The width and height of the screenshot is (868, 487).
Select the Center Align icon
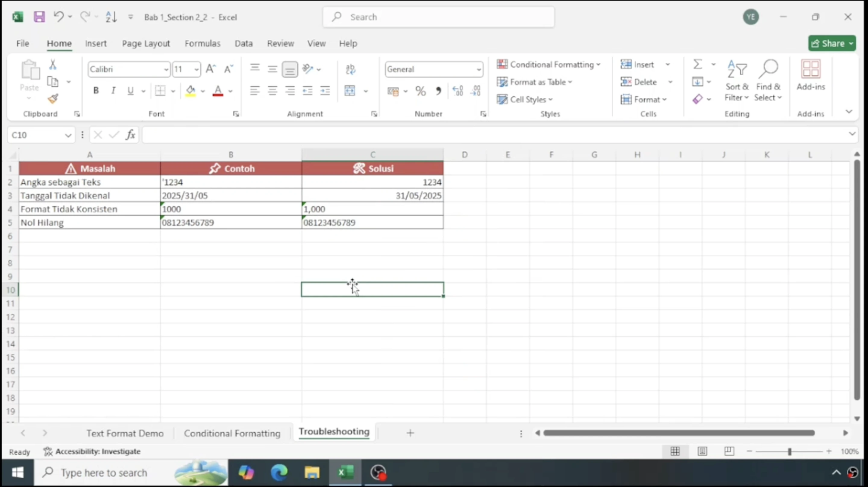[x=272, y=90]
